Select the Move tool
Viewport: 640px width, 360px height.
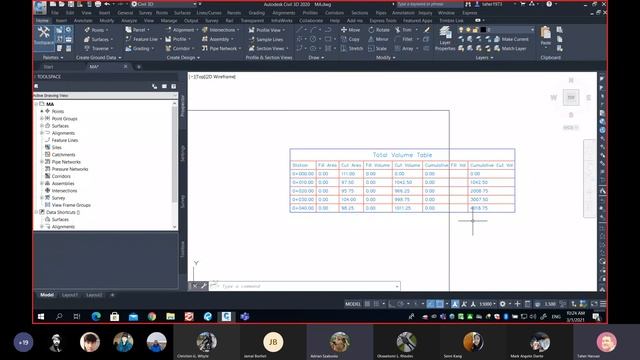click(351, 30)
